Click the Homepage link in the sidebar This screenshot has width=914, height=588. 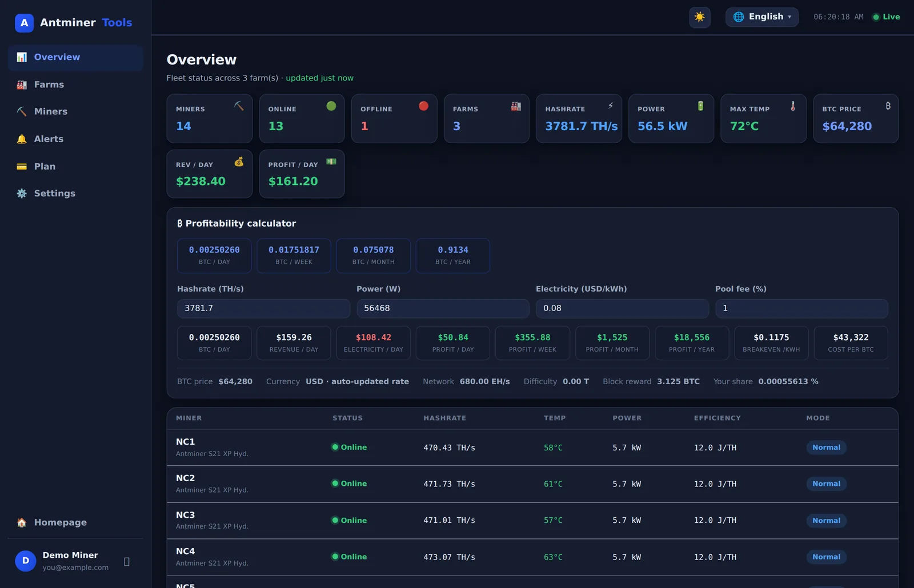pos(75,522)
